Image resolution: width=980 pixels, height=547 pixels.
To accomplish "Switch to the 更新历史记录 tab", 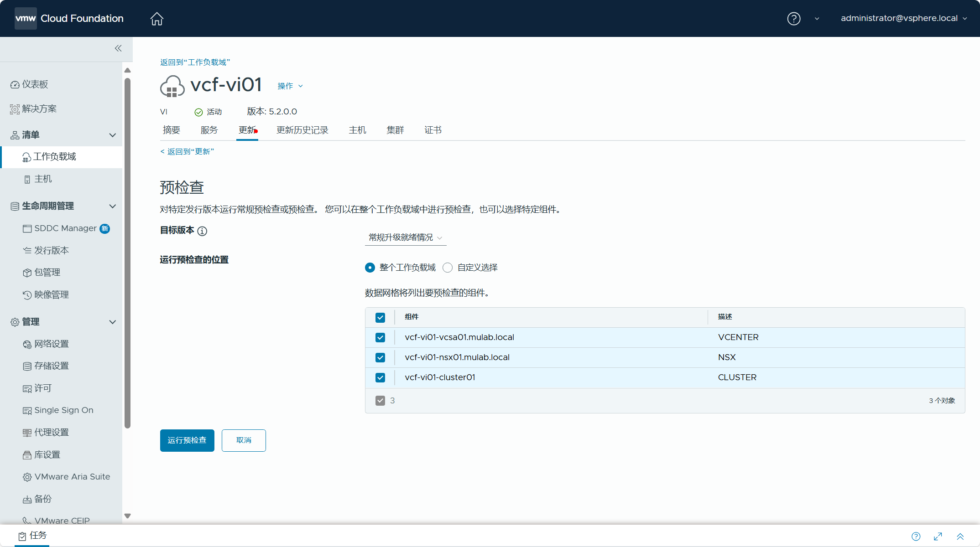I will [x=302, y=130].
